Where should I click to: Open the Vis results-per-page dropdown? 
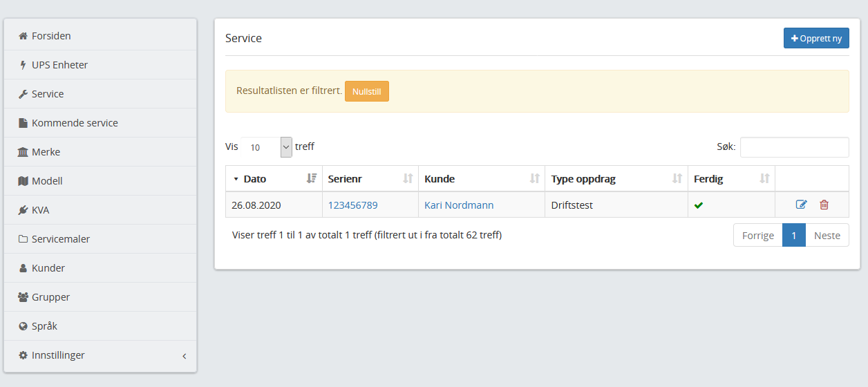pyautogui.click(x=267, y=147)
